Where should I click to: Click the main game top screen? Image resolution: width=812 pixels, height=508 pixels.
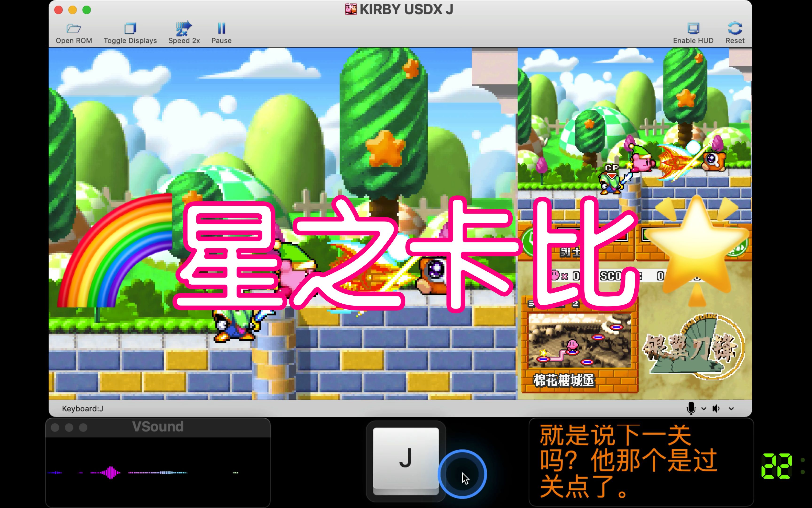[x=283, y=223]
